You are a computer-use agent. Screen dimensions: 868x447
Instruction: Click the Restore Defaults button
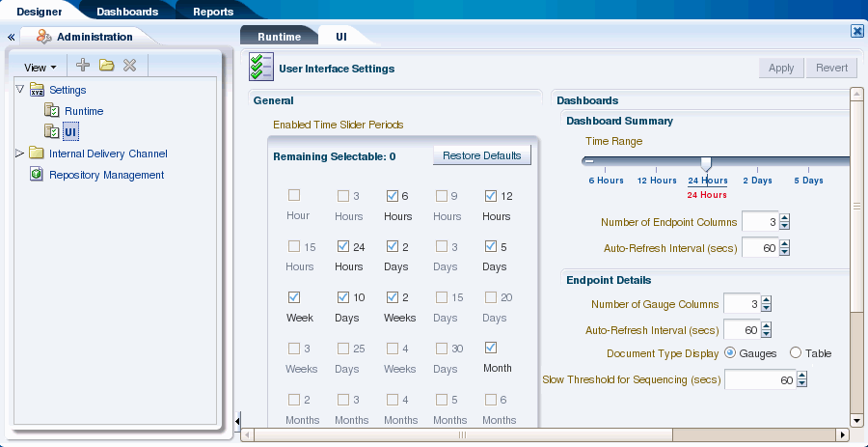click(x=481, y=155)
